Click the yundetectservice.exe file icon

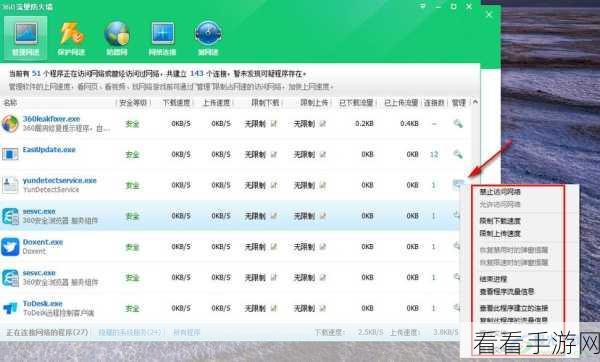(x=10, y=185)
